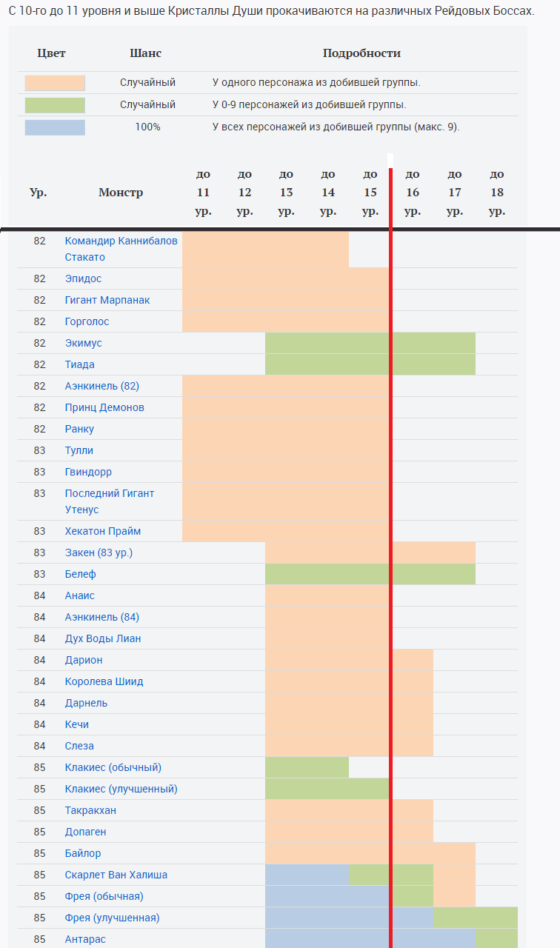The image size is (560, 948).
Task: Click the до 17 ур. column header
Action: pyautogui.click(x=455, y=193)
